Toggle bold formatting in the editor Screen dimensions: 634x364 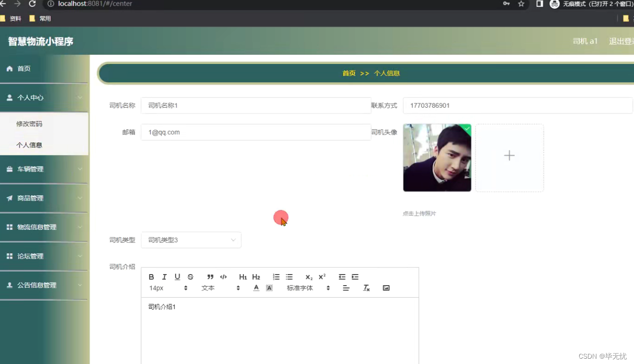pyautogui.click(x=152, y=276)
